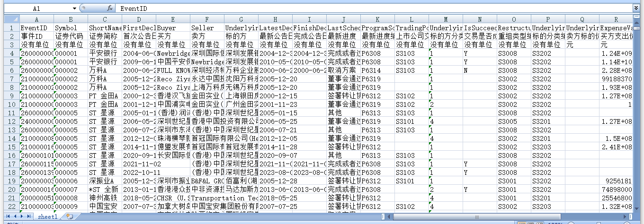Click the Name Box showing A1
644x224 pixels.
point(37,9)
